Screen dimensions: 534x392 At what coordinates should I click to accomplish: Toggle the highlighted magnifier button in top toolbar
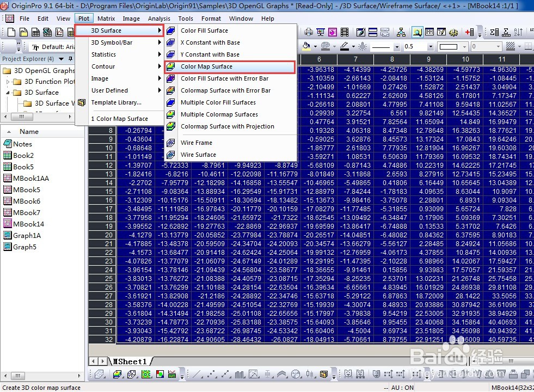pyautogui.click(x=417, y=32)
